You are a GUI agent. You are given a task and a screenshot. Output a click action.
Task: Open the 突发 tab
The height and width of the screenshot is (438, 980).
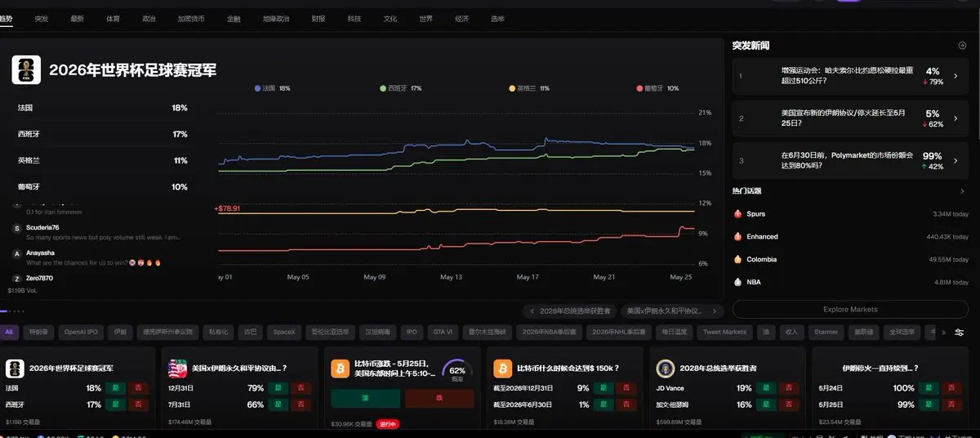(41, 18)
